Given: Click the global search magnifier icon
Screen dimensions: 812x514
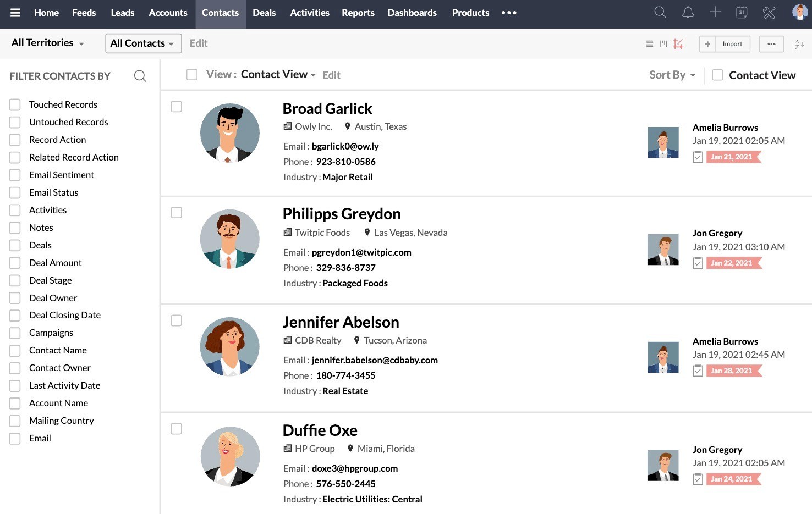Looking at the screenshot, I should click(660, 13).
